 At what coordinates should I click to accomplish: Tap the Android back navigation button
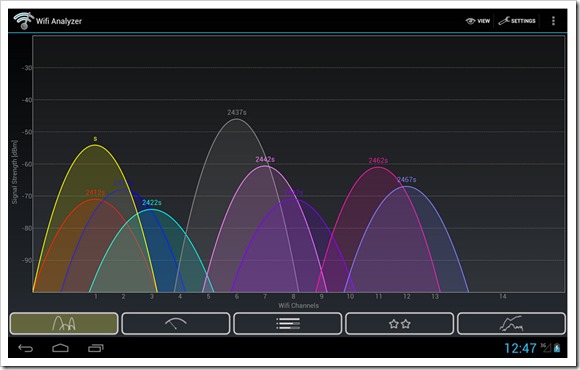tap(26, 348)
